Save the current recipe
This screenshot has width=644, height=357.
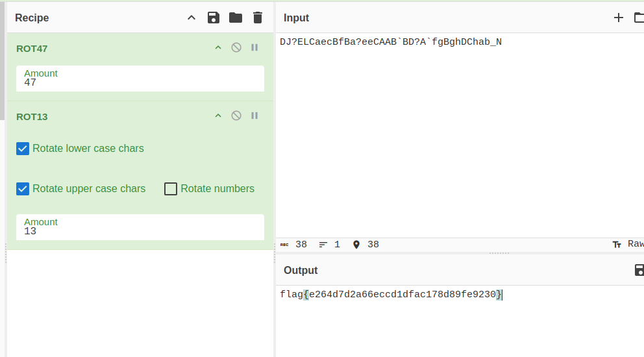click(x=214, y=18)
